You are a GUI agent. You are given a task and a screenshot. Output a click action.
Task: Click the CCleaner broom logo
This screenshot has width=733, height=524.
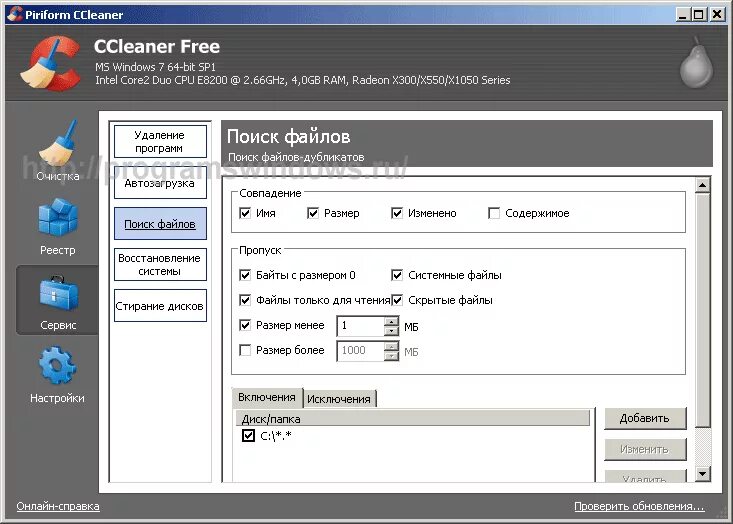coord(50,63)
